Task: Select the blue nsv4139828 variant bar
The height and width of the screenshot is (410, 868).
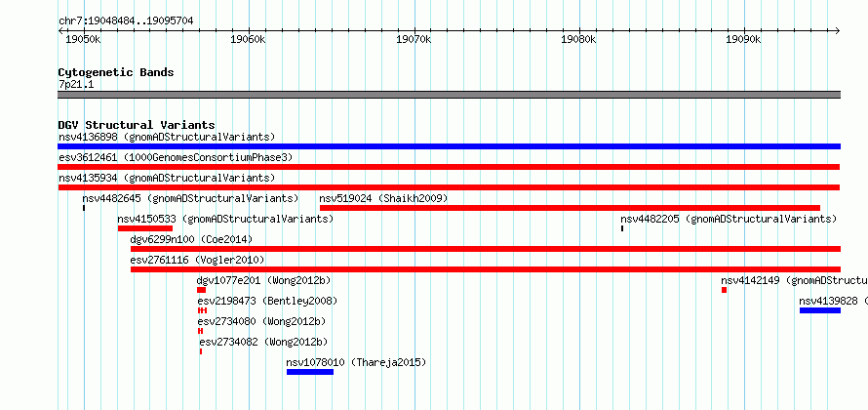Action: pos(820,310)
